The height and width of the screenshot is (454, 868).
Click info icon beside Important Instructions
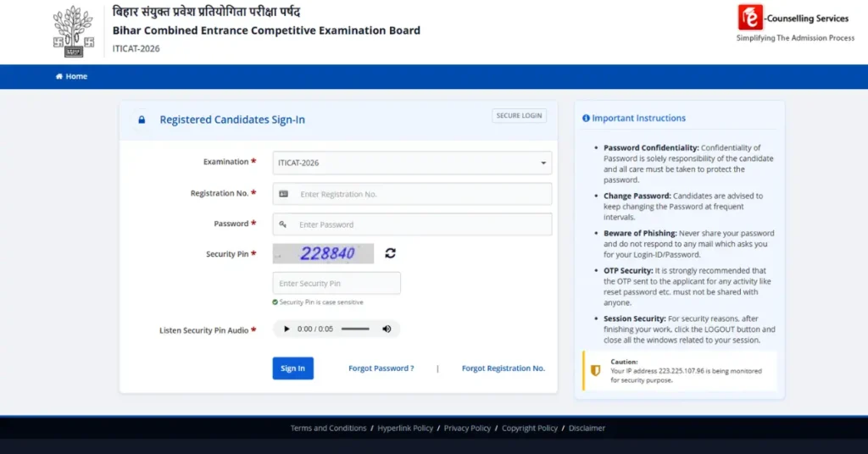(586, 119)
